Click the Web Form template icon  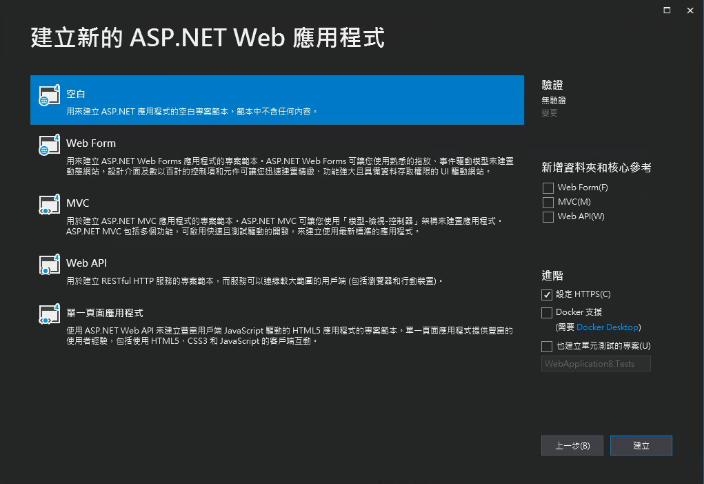[x=49, y=145]
